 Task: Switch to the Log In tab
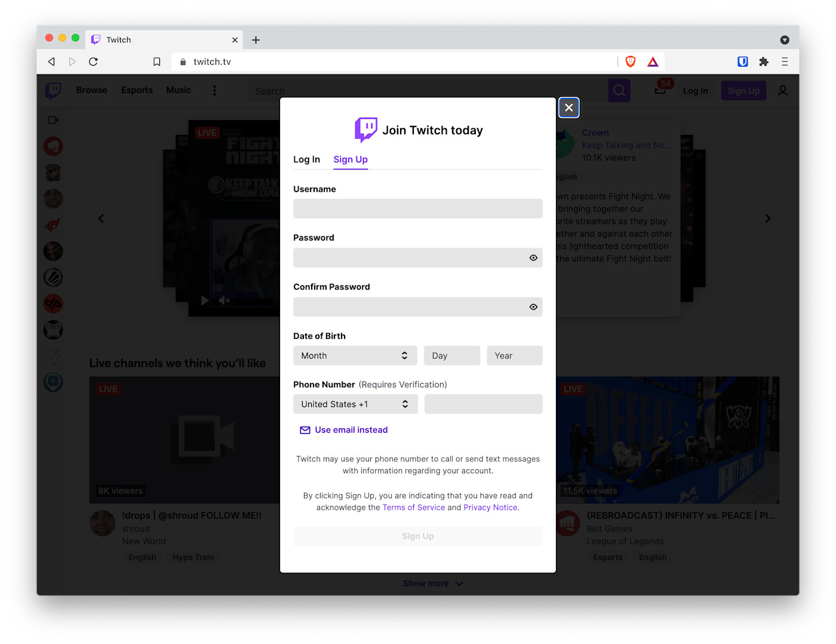tap(306, 159)
